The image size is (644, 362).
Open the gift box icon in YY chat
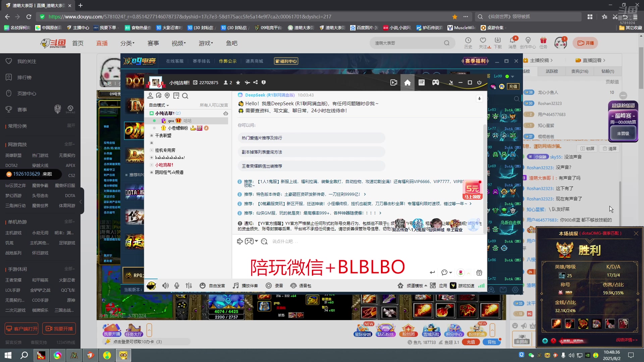[x=479, y=273]
